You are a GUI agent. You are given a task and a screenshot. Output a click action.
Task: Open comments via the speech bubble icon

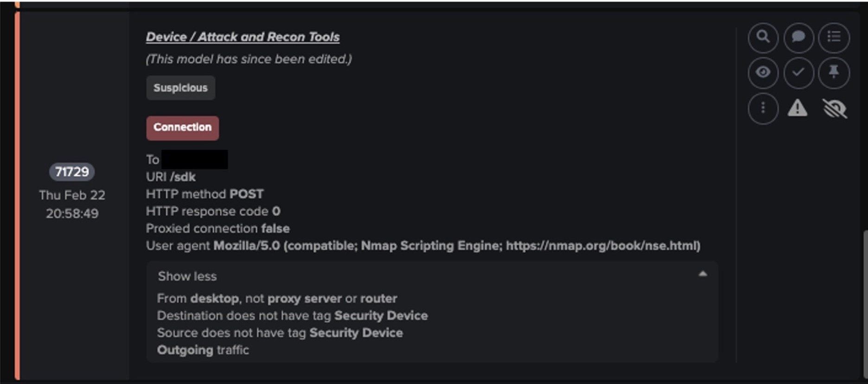coord(798,38)
